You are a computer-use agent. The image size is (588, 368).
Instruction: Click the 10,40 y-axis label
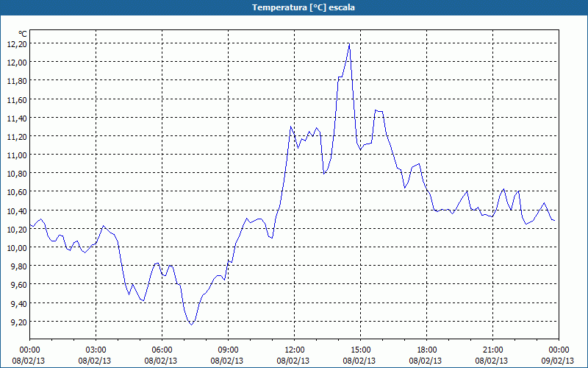(x=17, y=210)
